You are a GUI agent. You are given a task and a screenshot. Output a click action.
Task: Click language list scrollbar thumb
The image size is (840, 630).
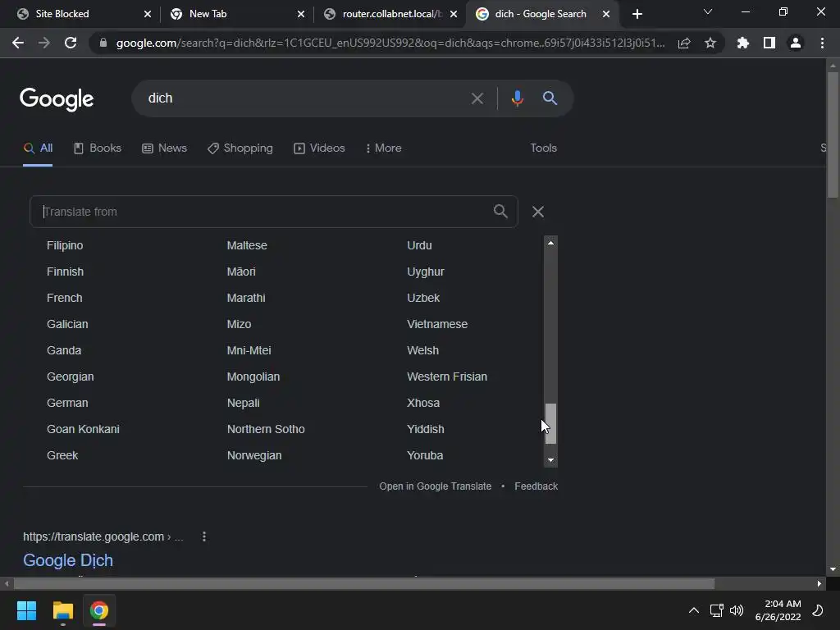click(x=550, y=423)
